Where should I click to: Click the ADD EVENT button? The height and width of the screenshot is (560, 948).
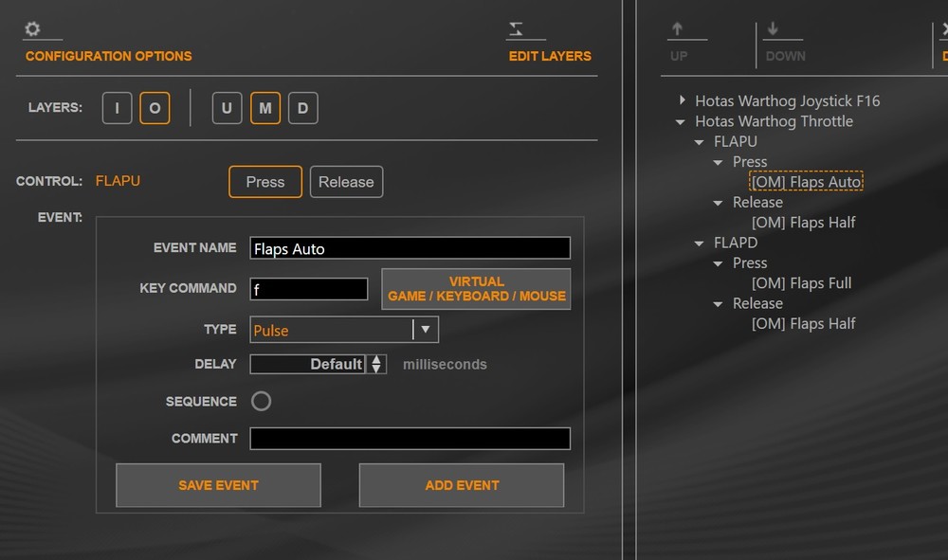(462, 485)
